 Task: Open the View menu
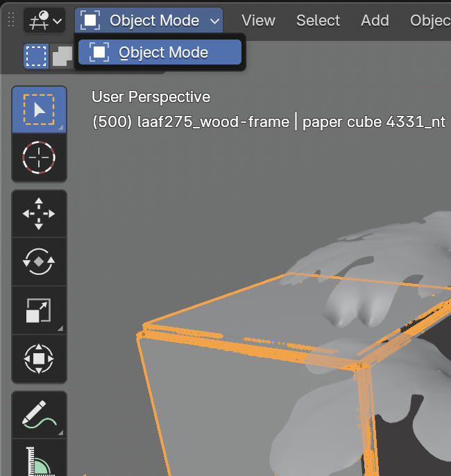[258, 21]
